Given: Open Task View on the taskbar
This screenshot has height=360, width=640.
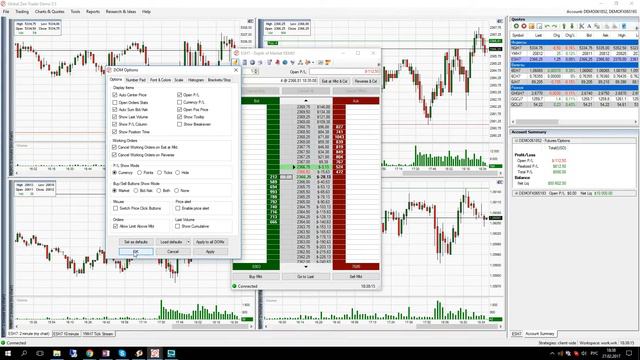Looking at the screenshot, I should coord(40,353).
